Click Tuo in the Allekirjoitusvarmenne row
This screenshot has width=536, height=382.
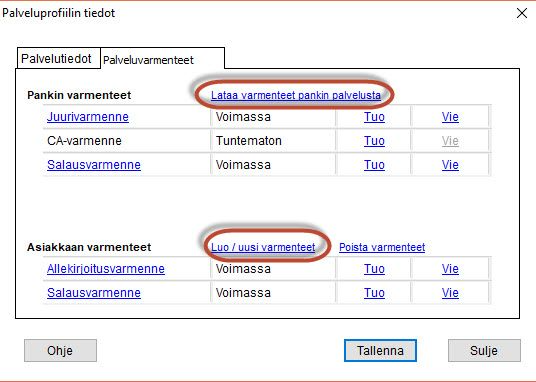(374, 269)
